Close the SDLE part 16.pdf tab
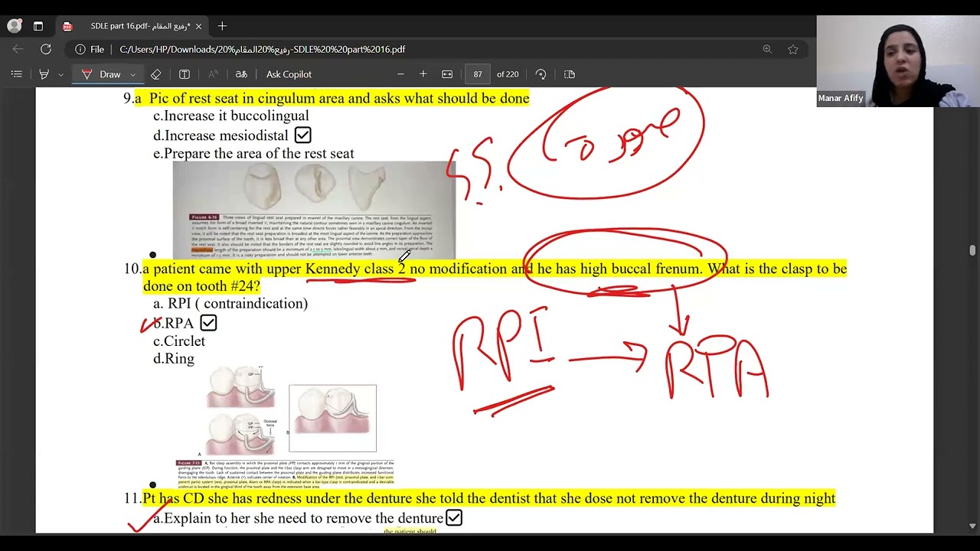The image size is (980, 551). tap(198, 26)
